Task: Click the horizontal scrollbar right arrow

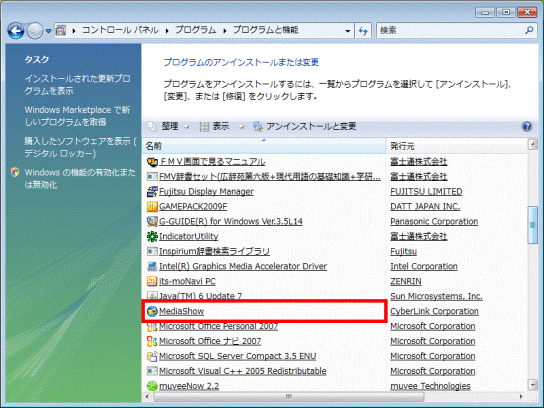Action: pos(521,396)
